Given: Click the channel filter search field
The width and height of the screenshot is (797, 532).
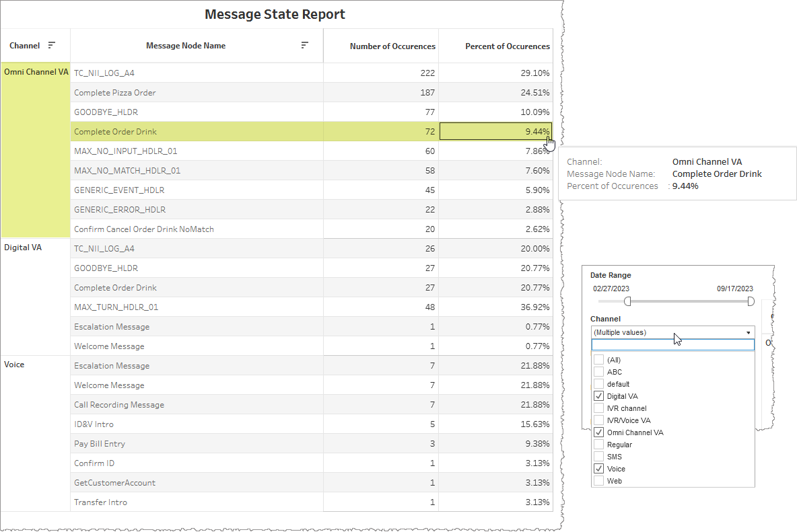Looking at the screenshot, I should tap(672, 345).
